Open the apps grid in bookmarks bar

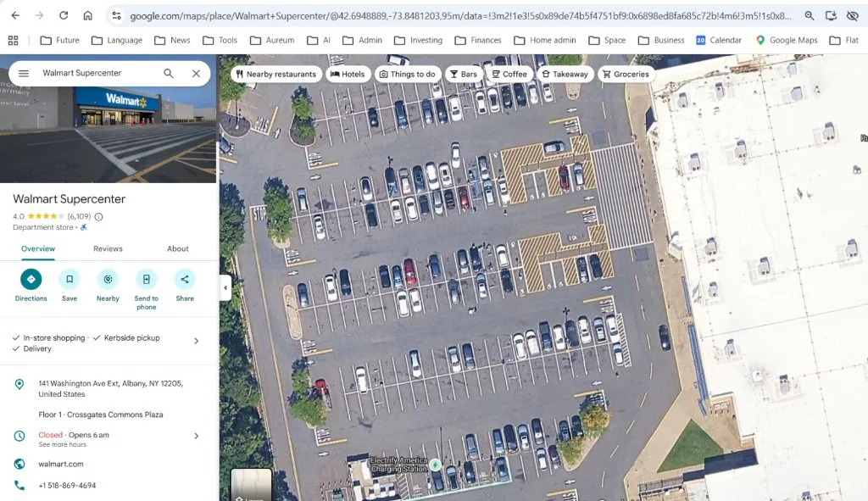click(14, 40)
